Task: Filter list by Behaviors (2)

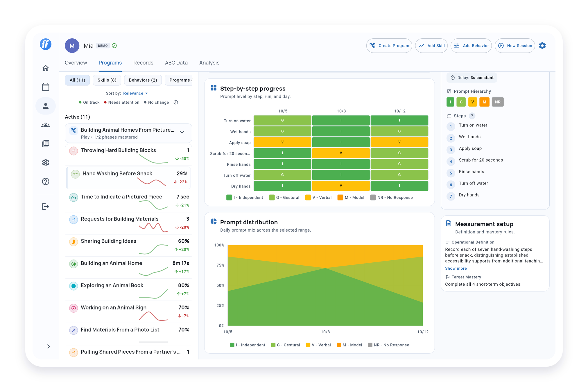Action: click(x=143, y=80)
